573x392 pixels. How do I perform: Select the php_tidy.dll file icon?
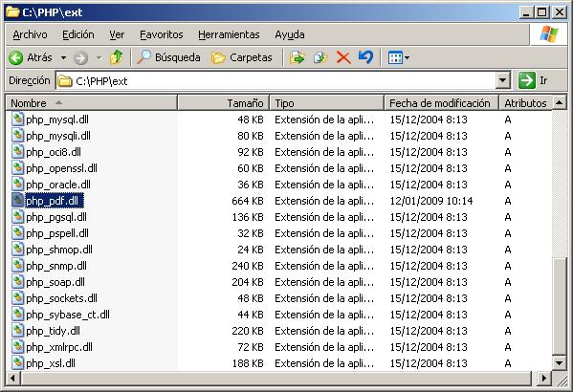click(17, 331)
